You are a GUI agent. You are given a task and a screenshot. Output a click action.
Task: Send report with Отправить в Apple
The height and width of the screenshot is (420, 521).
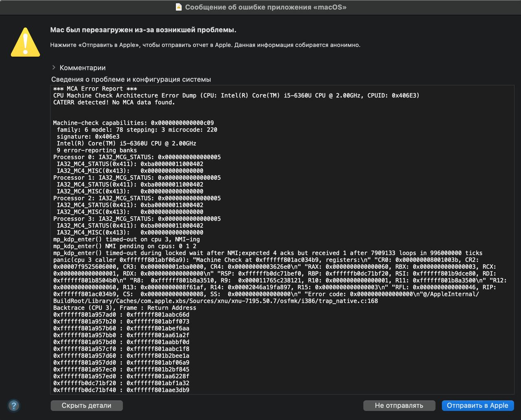pos(477,405)
